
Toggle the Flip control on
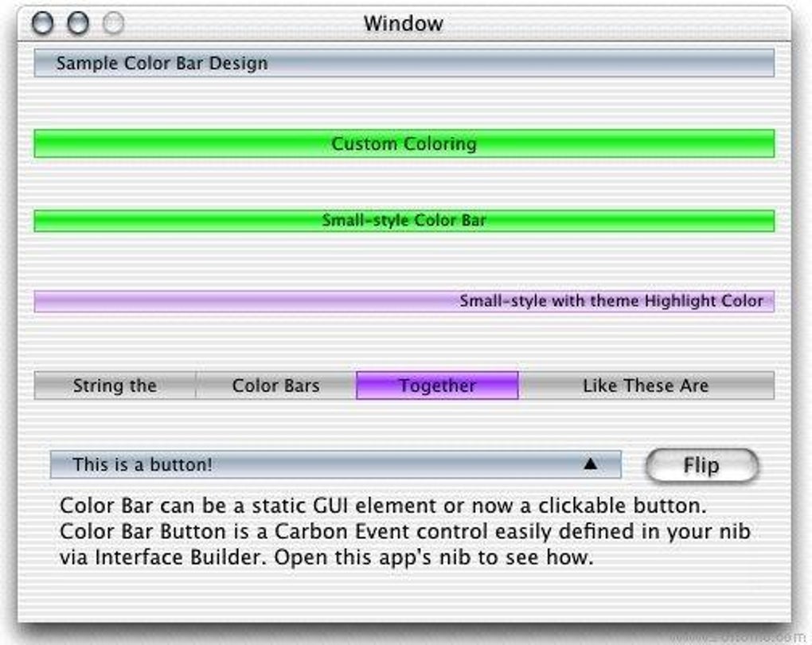[x=701, y=465]
